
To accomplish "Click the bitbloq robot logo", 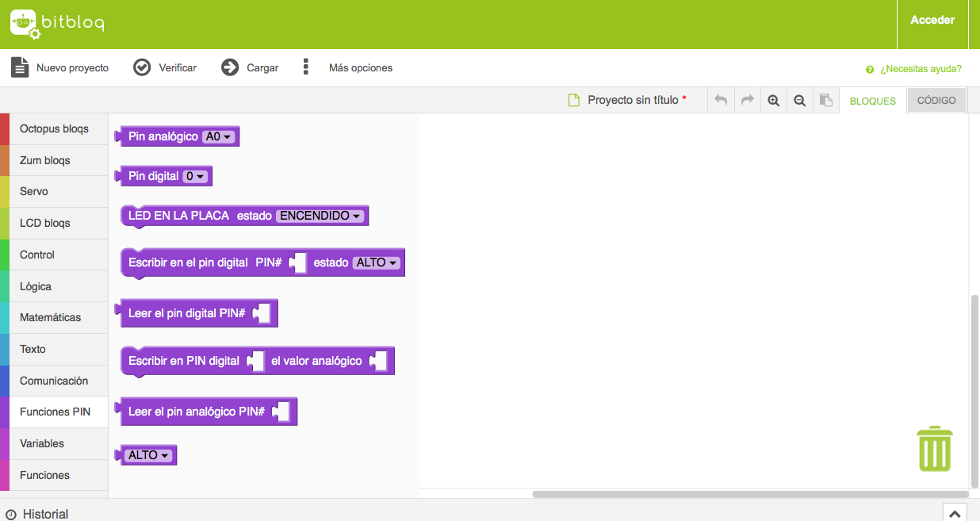I will (x=24, y=24).
